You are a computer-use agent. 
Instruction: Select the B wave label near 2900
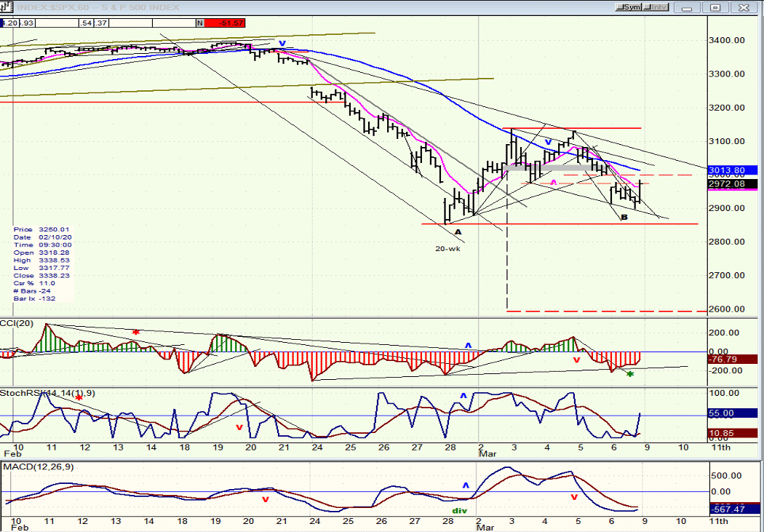[x=624, y=218]
